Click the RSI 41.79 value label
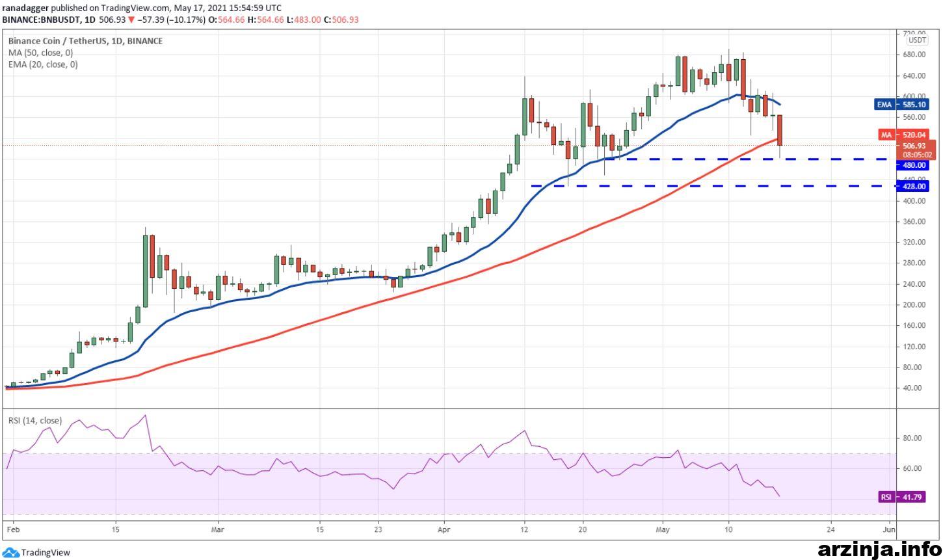Screen dimensions: 943x560 [x=903, y=497]
